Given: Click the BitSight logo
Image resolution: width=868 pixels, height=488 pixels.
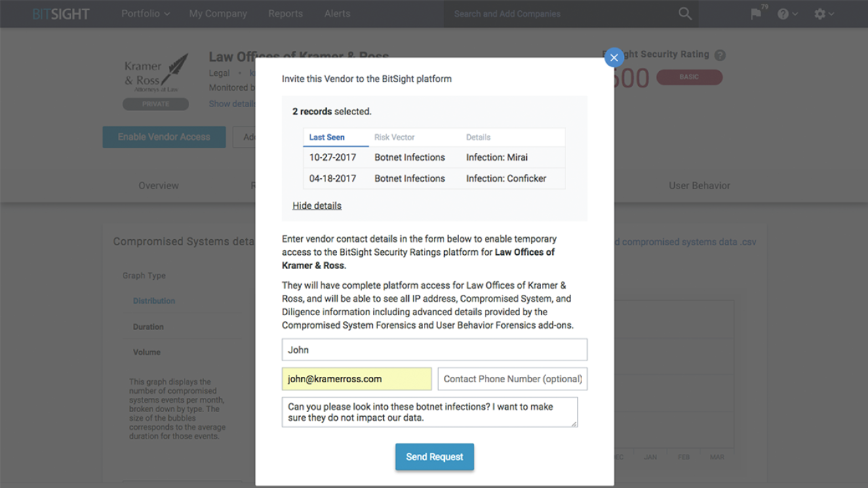Looking at the screenshot, I should [x=60, y=13].
